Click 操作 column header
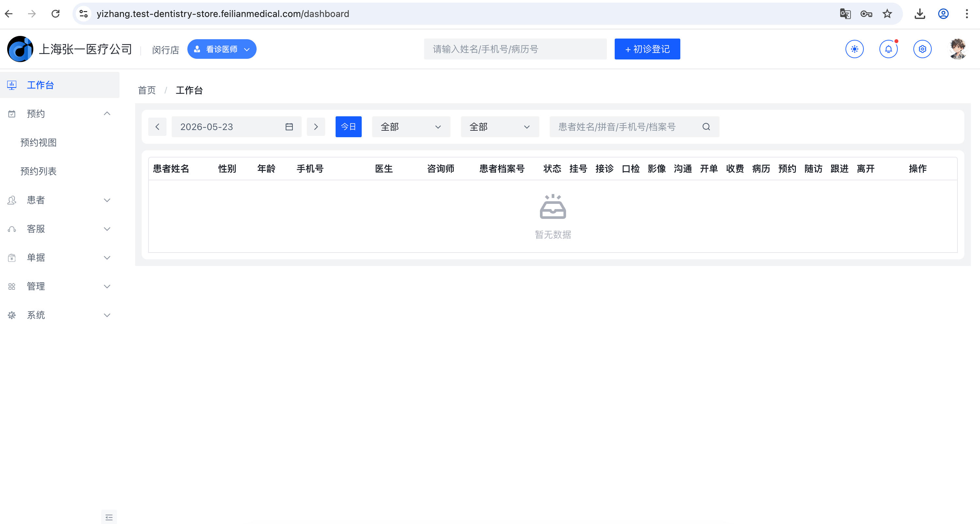Viewport: 980px width, 524px height. coord(918,169)
